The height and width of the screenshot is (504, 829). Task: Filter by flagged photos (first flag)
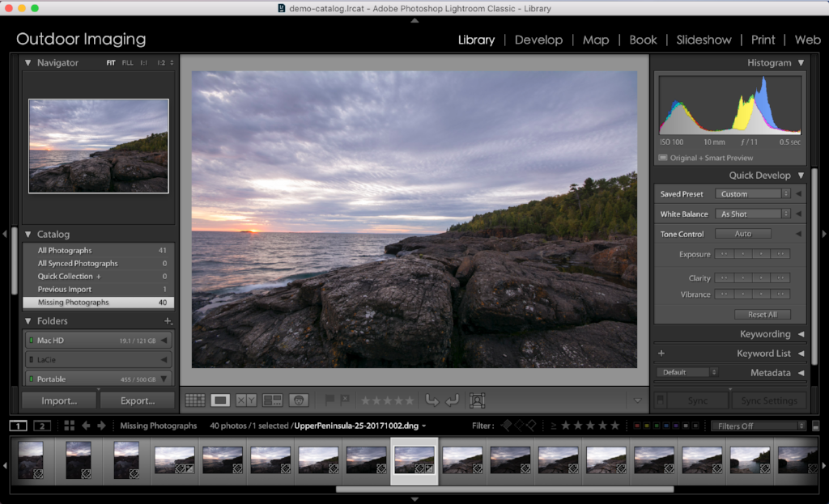[x=507, y=426]
